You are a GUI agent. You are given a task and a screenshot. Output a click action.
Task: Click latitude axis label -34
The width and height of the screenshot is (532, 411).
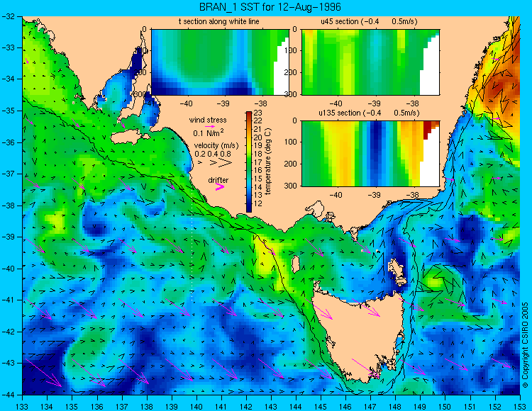(8, 79)
